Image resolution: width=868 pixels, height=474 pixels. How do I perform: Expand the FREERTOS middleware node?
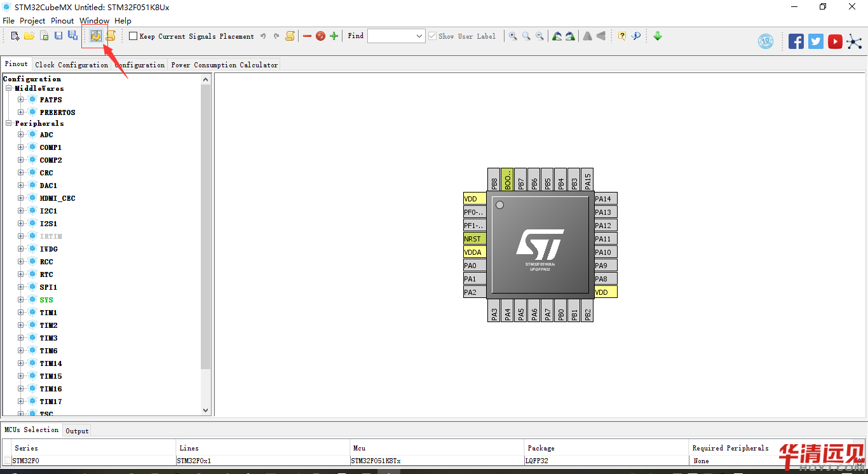[x=21, y=112]
